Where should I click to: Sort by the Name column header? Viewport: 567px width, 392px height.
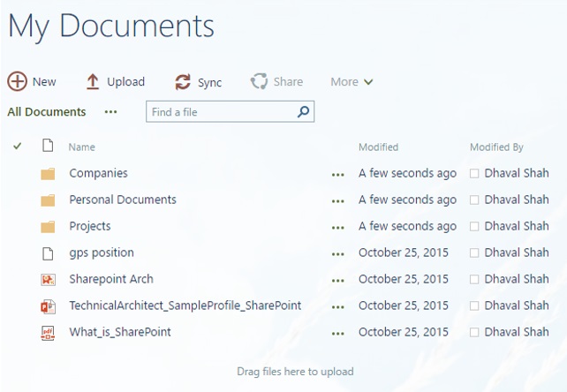[x=81, y=147]
